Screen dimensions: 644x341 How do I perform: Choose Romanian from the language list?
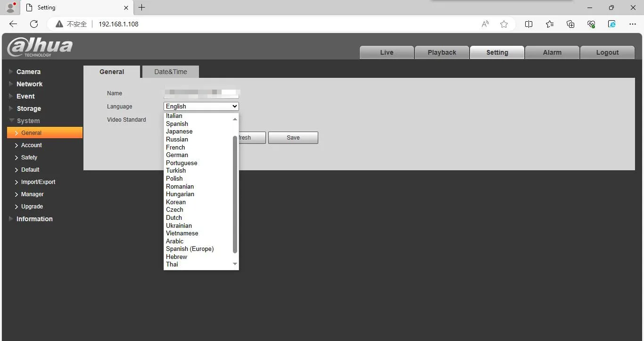point(198,186)
